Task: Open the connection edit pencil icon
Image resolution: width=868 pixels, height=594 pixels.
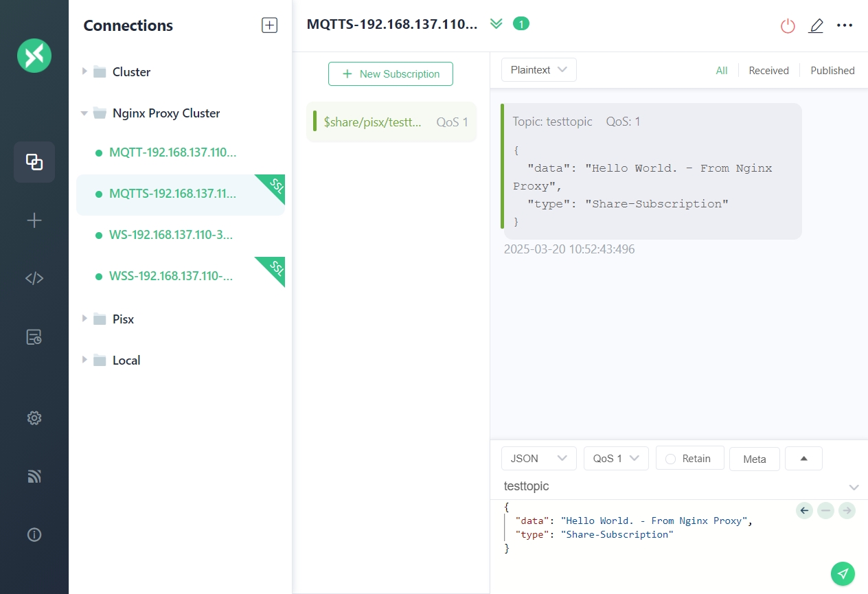Action: tap(816, 26)
